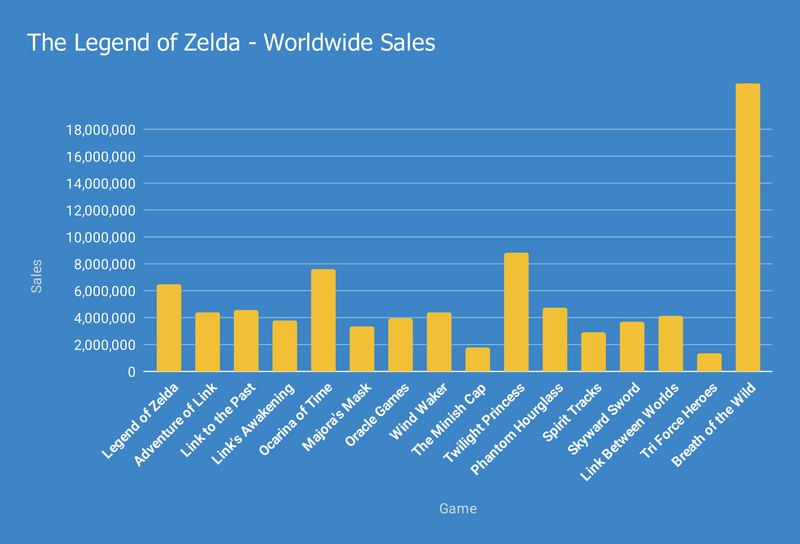Select the Link Between Worlds bar
Image resolution: width=800 pixels, height=544 pixels.
[670, 343]
